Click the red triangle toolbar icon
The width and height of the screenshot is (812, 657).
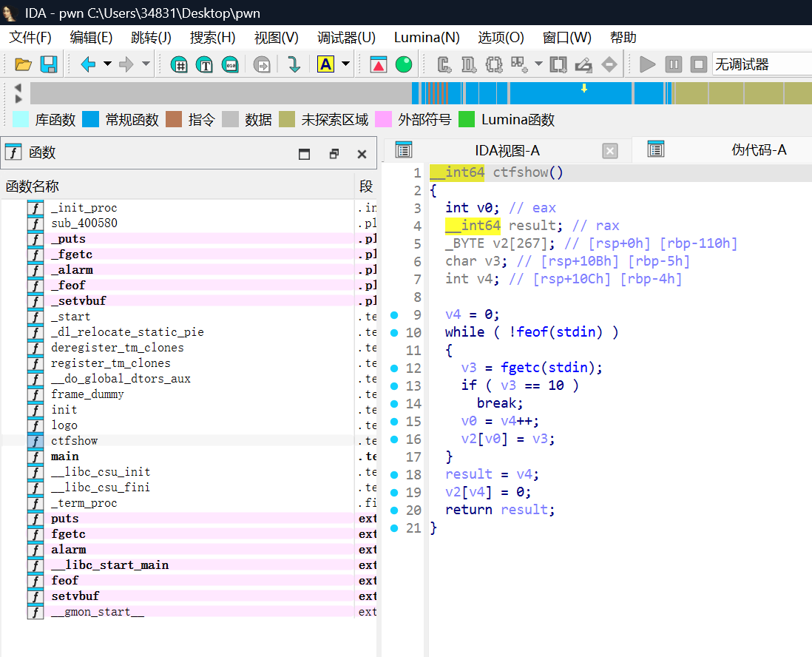pos(379,65)
